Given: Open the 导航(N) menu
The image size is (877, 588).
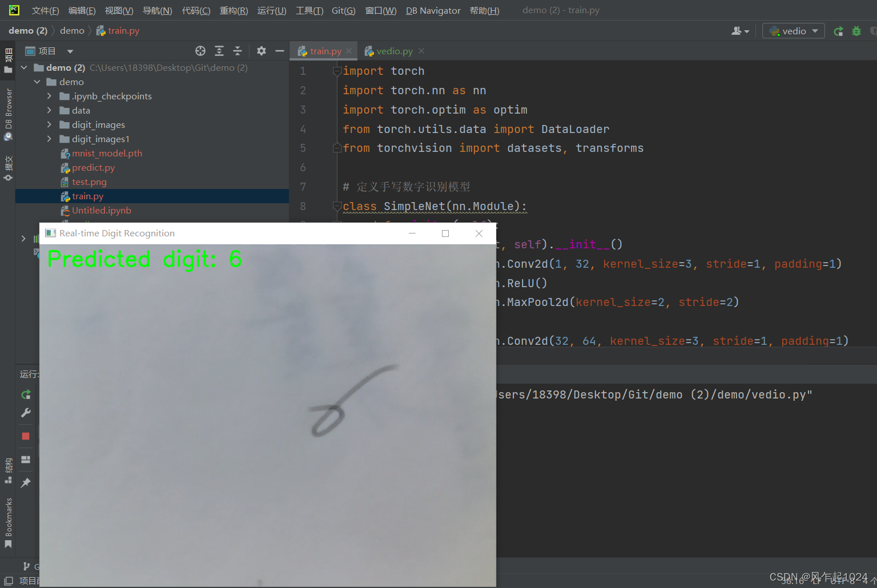Looking at the screenshot, I should coord(157,10).
